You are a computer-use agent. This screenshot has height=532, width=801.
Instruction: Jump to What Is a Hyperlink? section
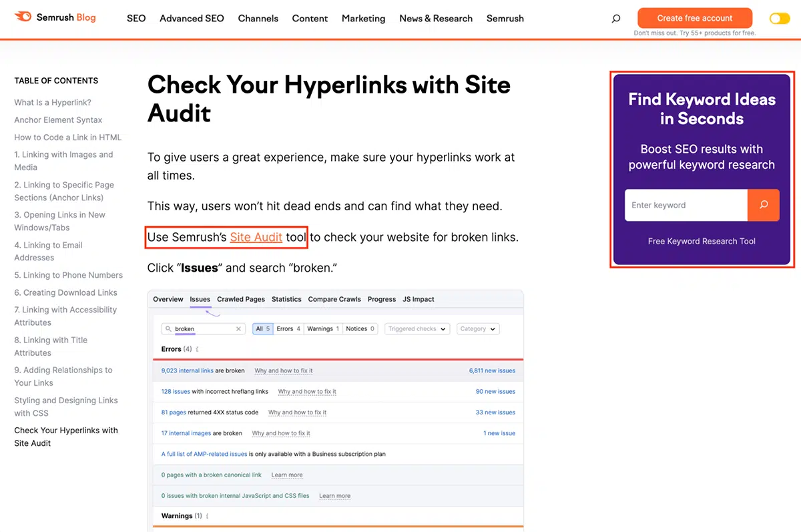[x=53, y=103]
